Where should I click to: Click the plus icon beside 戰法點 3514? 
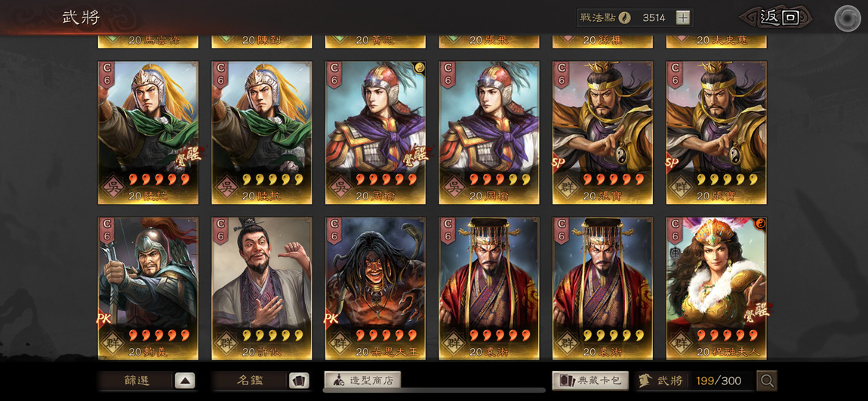pos(683,17)
